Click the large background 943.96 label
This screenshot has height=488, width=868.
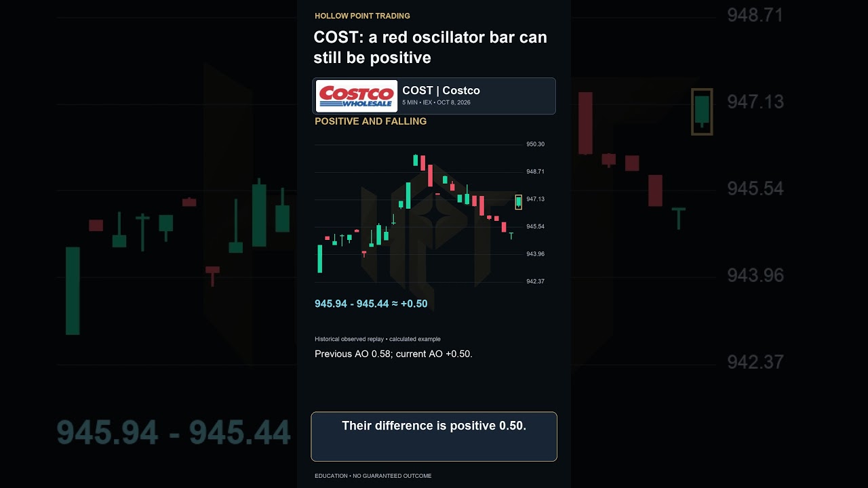point(755,275)
